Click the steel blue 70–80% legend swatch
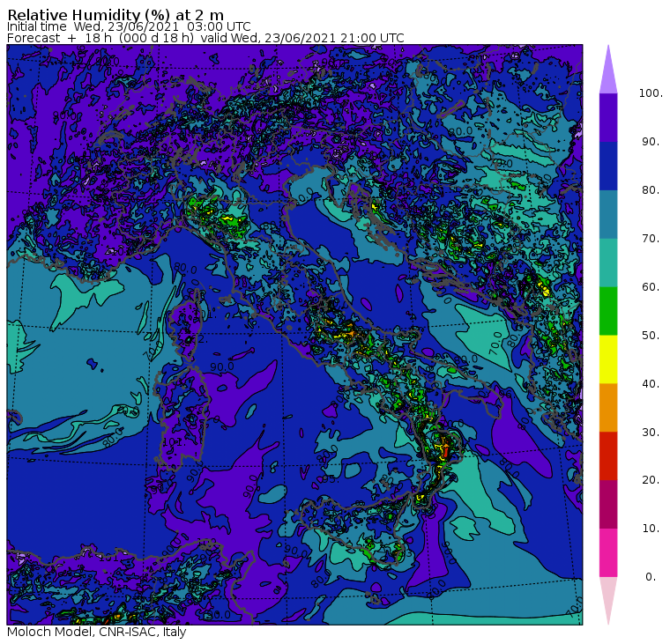670x644 pixels. 608,214
